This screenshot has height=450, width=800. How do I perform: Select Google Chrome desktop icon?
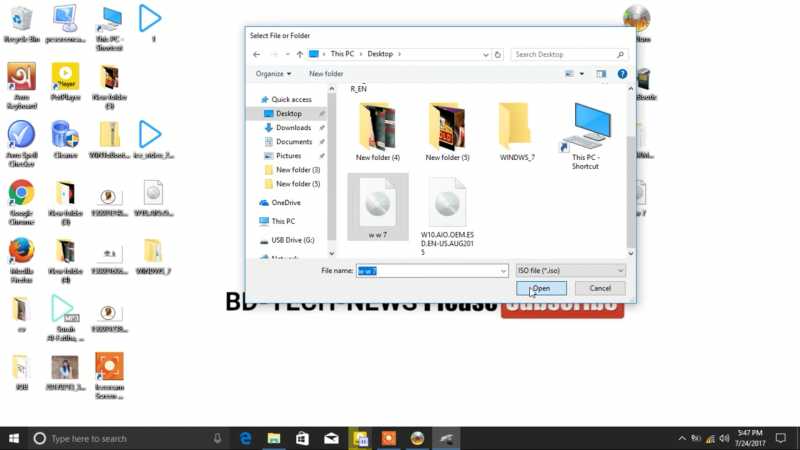21,202
